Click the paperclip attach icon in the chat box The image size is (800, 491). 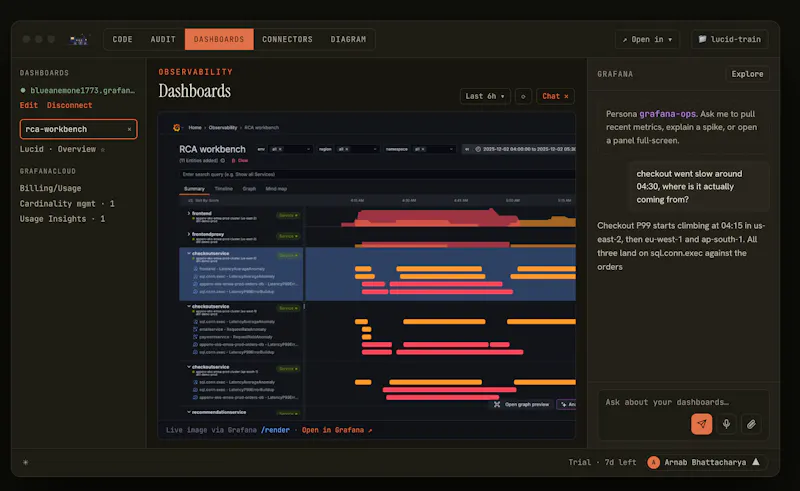click(751, 424)
